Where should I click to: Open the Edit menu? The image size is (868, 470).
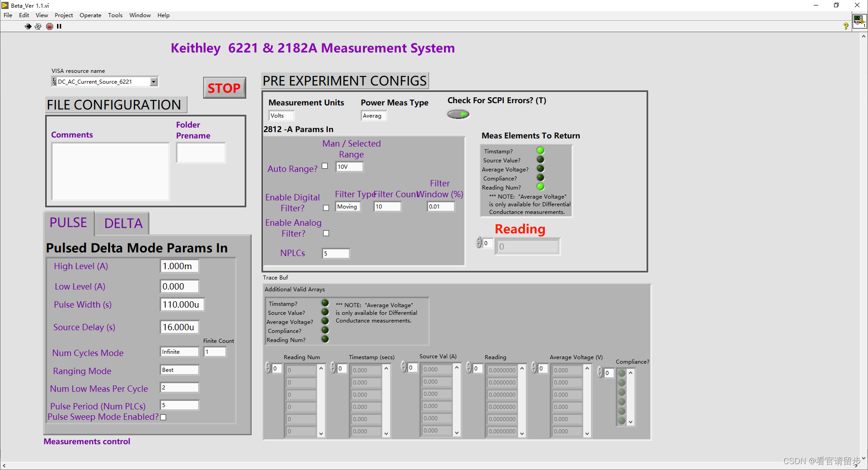click(x=24, y=15)
